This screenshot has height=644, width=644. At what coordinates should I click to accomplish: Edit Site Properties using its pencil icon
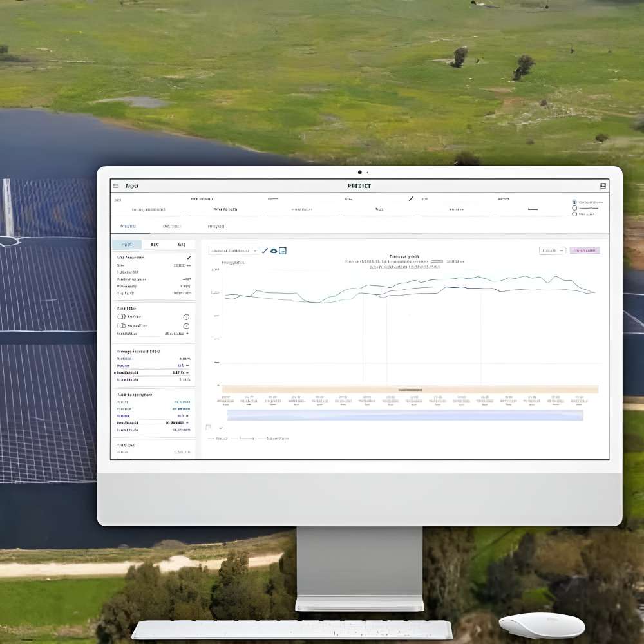click(189, 258)
